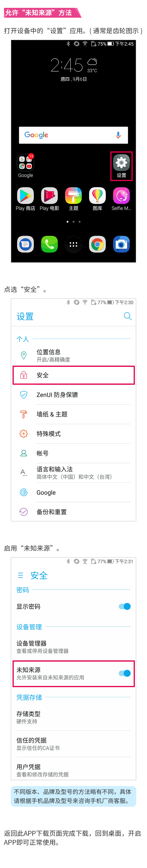Open the Camera app in dock
Viewport: 147px width, 868px height.
click(x=122, y=244)
